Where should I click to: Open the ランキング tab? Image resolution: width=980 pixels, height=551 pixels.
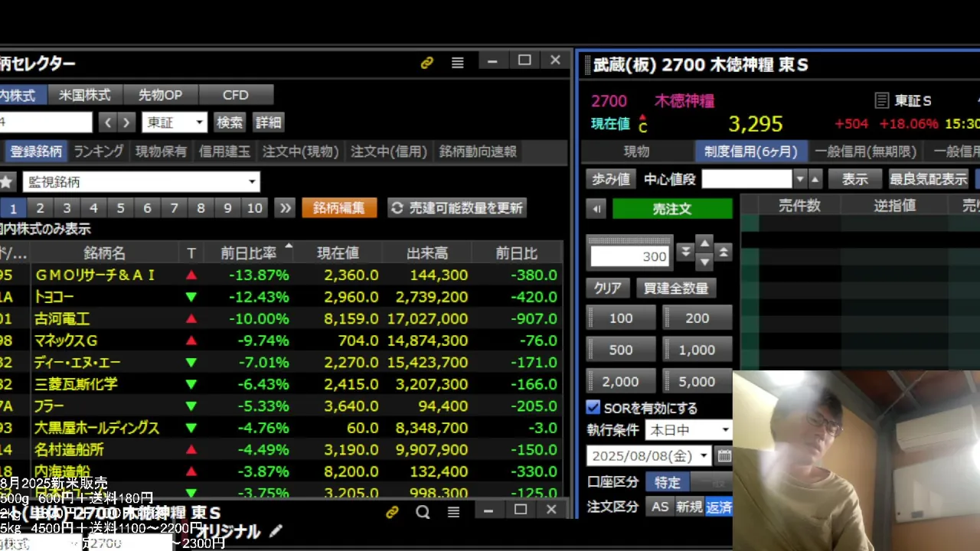(98, 152)
